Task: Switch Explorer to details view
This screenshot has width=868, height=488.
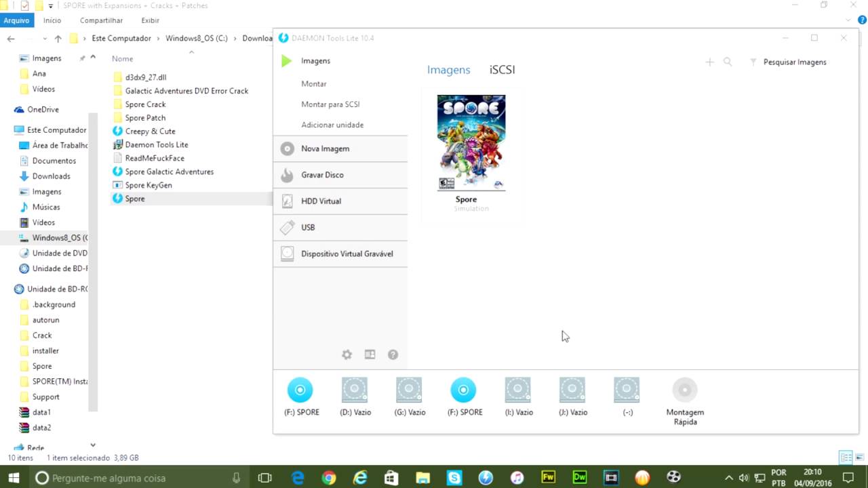Action: pos(846,457)
